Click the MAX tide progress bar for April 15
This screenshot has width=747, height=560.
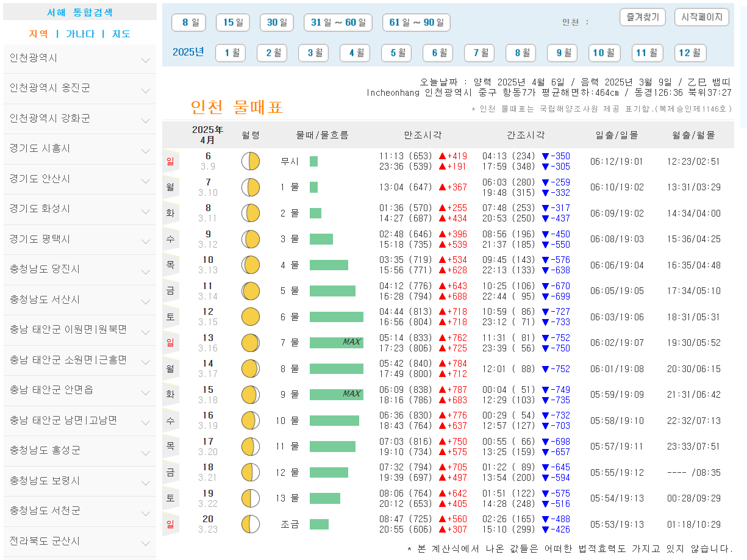click(335, 394)
